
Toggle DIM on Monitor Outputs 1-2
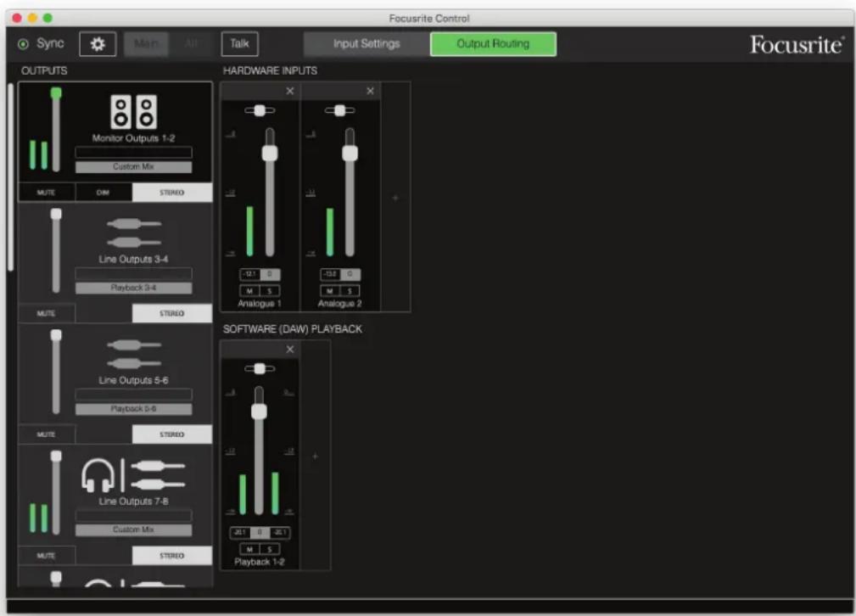(104, 193)
